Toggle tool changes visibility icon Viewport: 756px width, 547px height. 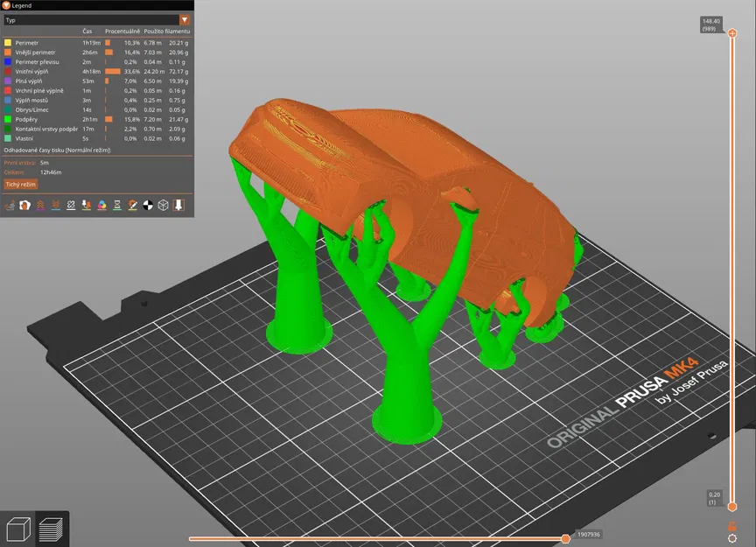point(87,206)
